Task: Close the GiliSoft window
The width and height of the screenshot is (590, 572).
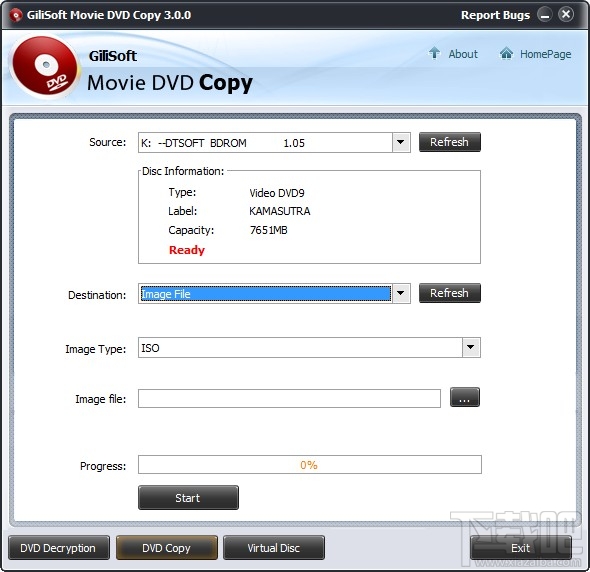Action: (x=566, y=15)
